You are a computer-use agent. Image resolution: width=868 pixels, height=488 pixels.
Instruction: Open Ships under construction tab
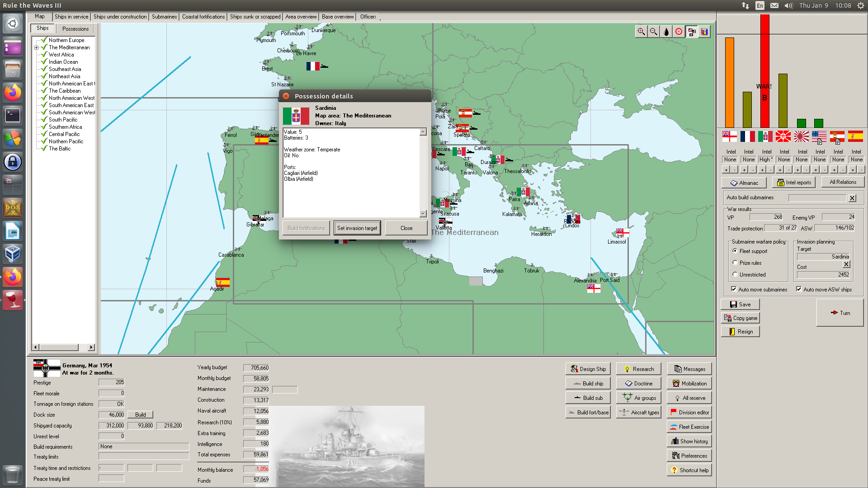[120, 17]
